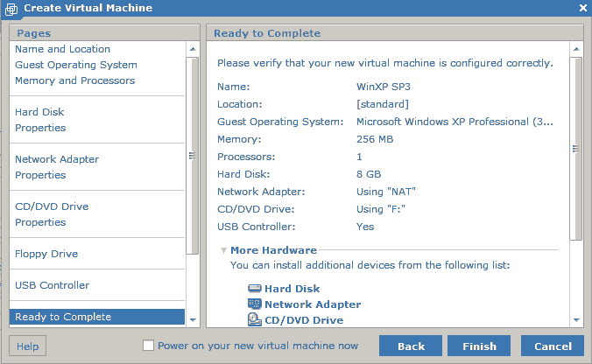Click the memory value 256 MB
Viewport: 592px width, 364px height.
[x=375, y=139]
